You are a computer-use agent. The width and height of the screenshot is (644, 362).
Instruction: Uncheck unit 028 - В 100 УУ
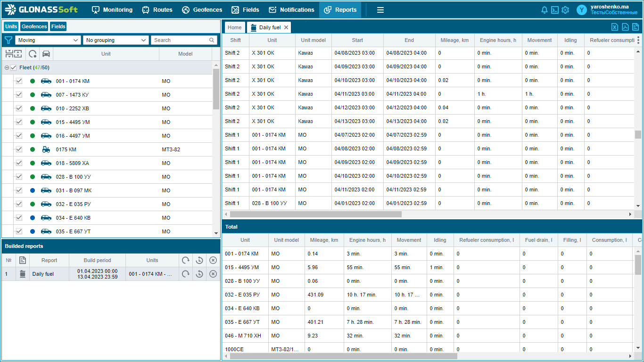(19, 177)
